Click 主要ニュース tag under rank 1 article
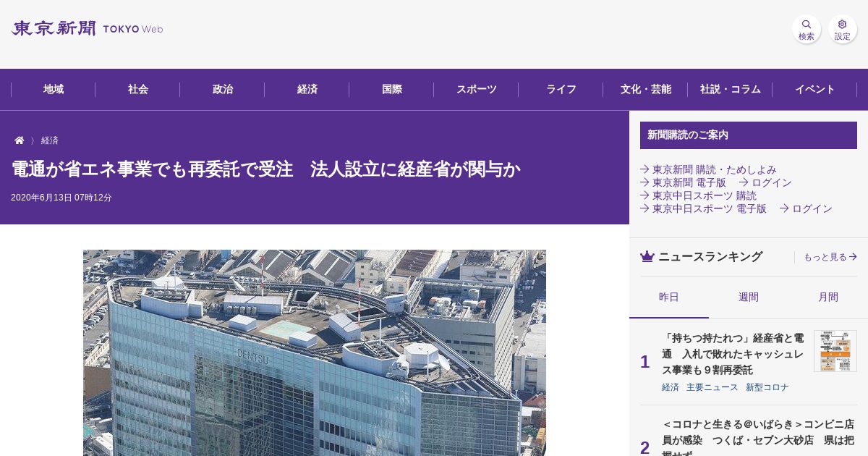The width and height of the screenshot is (868, 456). (712, 387)
